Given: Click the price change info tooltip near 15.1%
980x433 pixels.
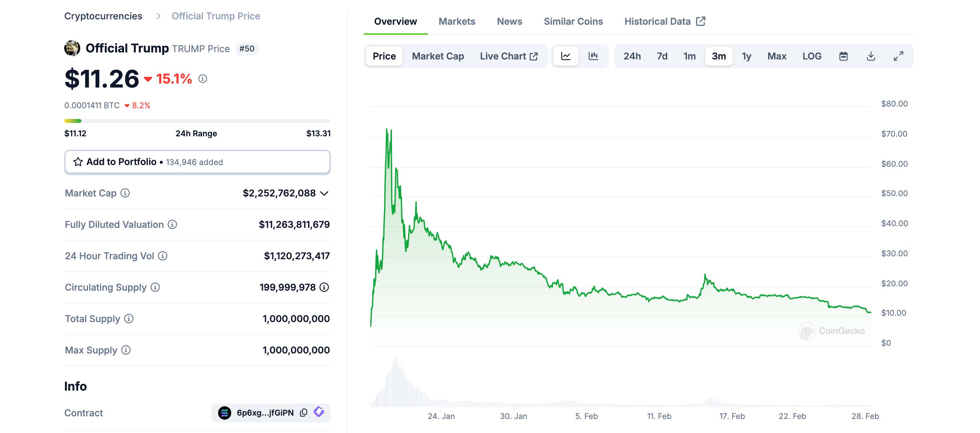Looking at the screenshot, I should click(x=202, y=80).
